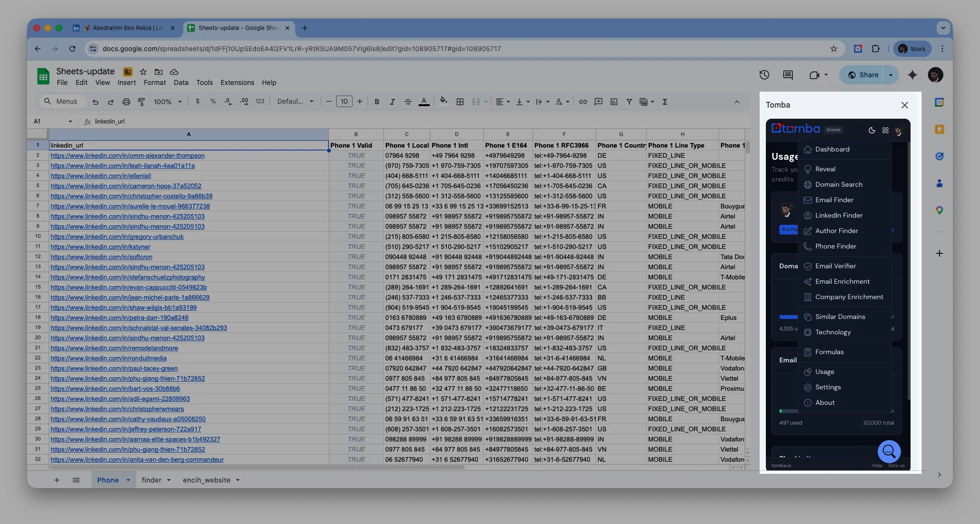Open the font family dropdown

click(295, 102)
